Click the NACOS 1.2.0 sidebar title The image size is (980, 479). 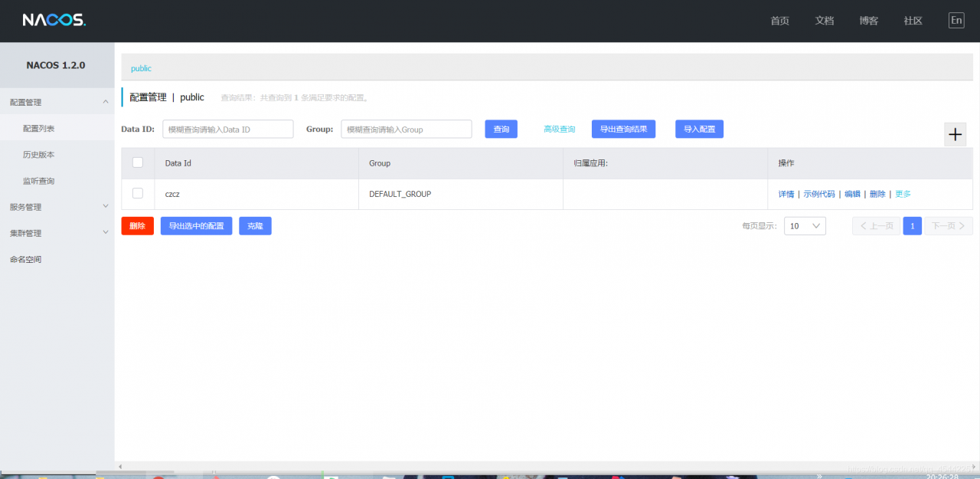click(56, 65)
